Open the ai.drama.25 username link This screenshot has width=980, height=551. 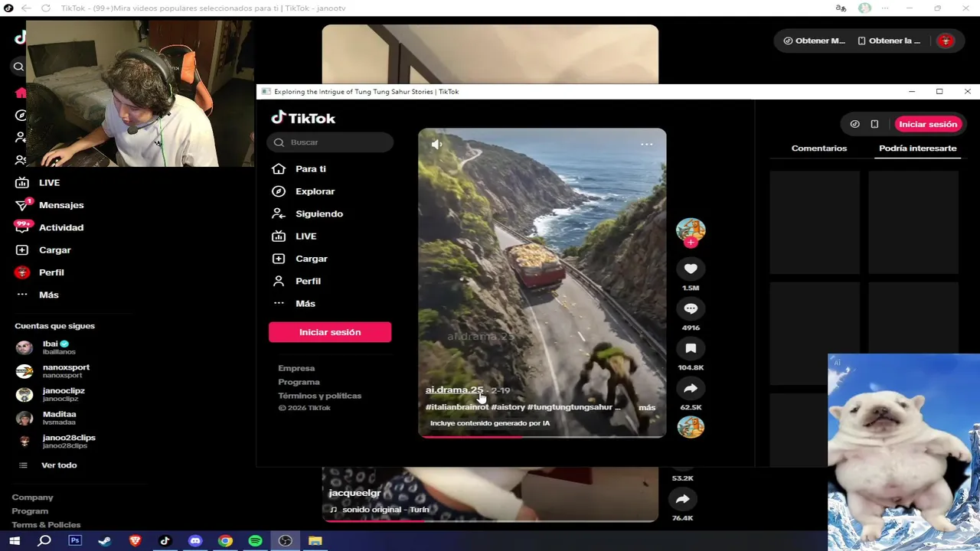click(455, 390)
